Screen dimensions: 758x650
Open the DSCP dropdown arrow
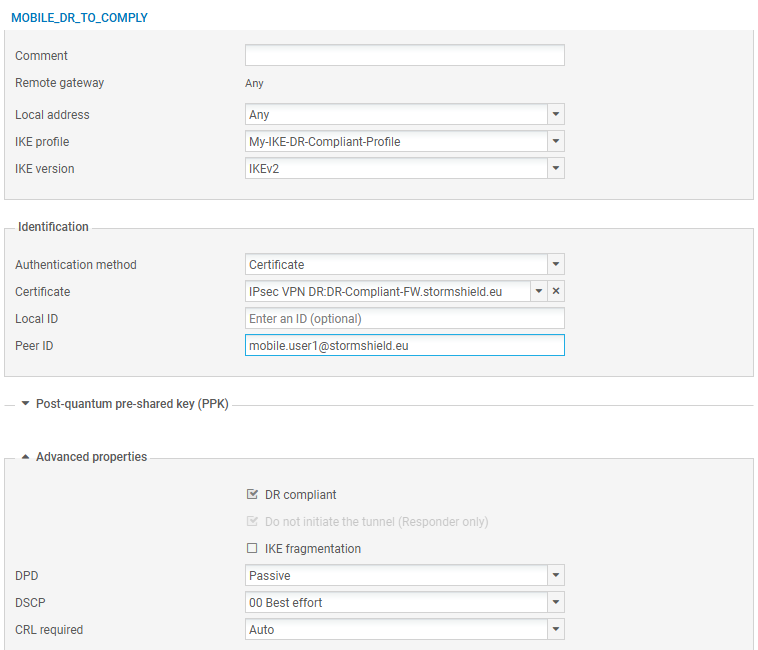tap(556, 603)
